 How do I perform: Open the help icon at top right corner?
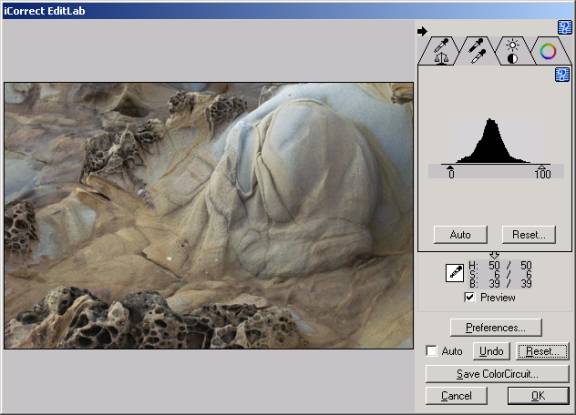point(565,28)
